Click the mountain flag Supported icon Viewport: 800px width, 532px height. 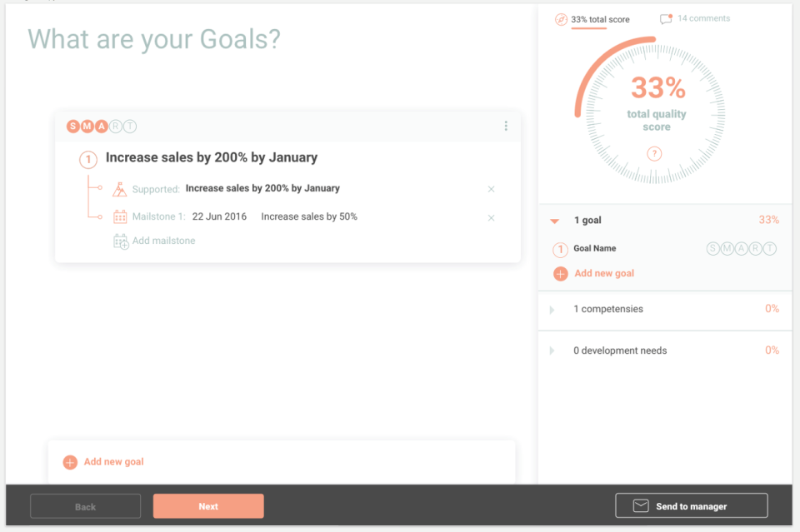(x=119, y=189)
